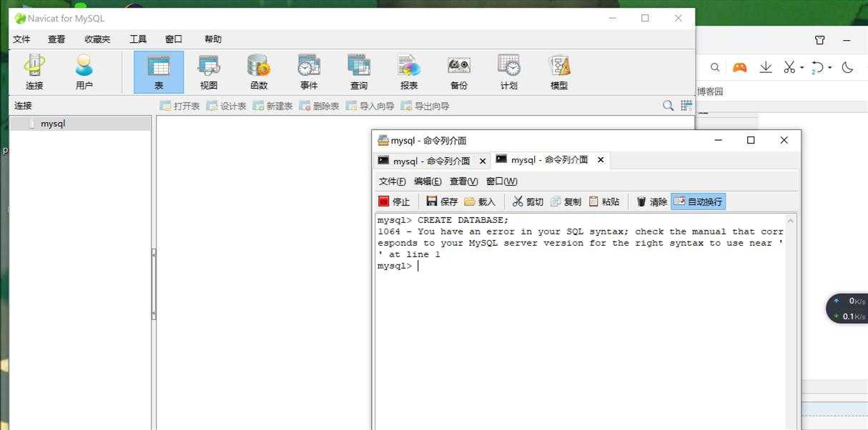The image size is (868, 430).
Task: Click the 复制 (Copy) console button
Action: tap(566, 201)
